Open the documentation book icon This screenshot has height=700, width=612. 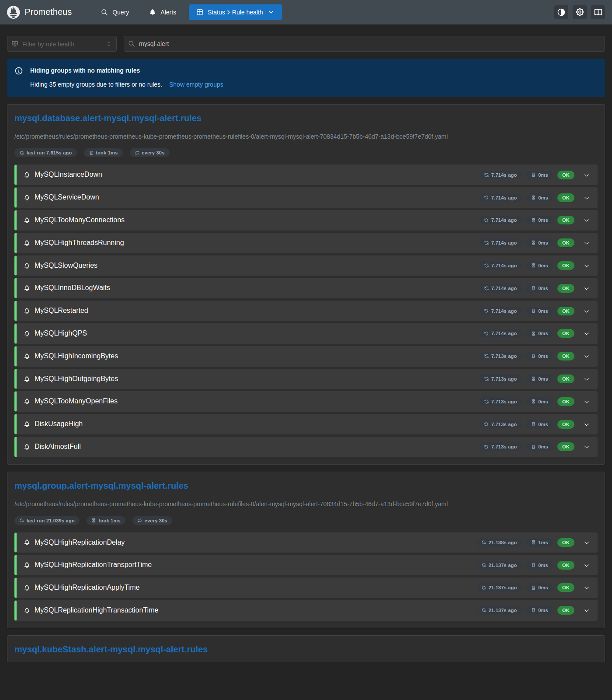[598, 12]
